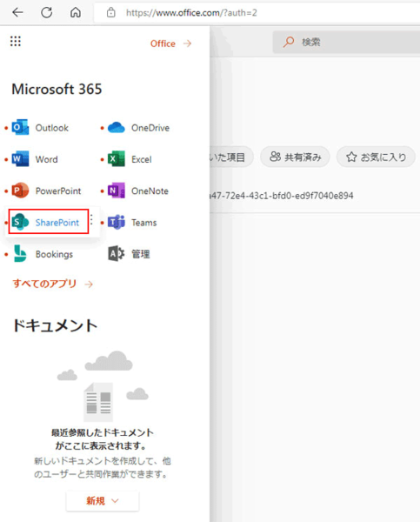Image resolution: width=420 pixels, height=522 pixels.
Task: Open the Outlook app icon
Action: (20, 127)
